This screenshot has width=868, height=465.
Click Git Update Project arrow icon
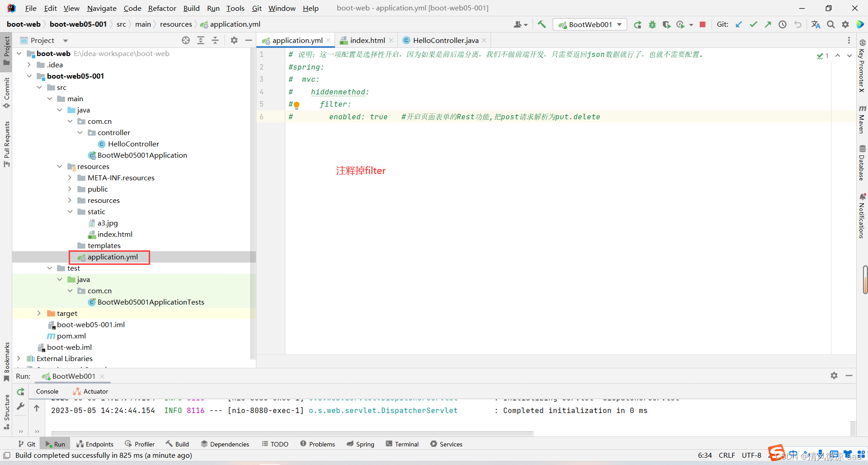(x=739, y=24)
